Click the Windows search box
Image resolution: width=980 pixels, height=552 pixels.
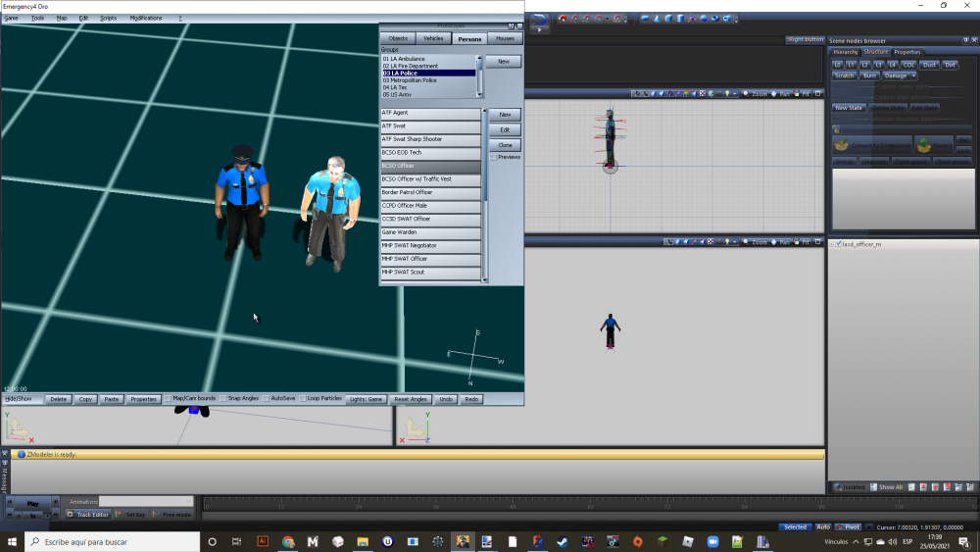coord(112,541)
